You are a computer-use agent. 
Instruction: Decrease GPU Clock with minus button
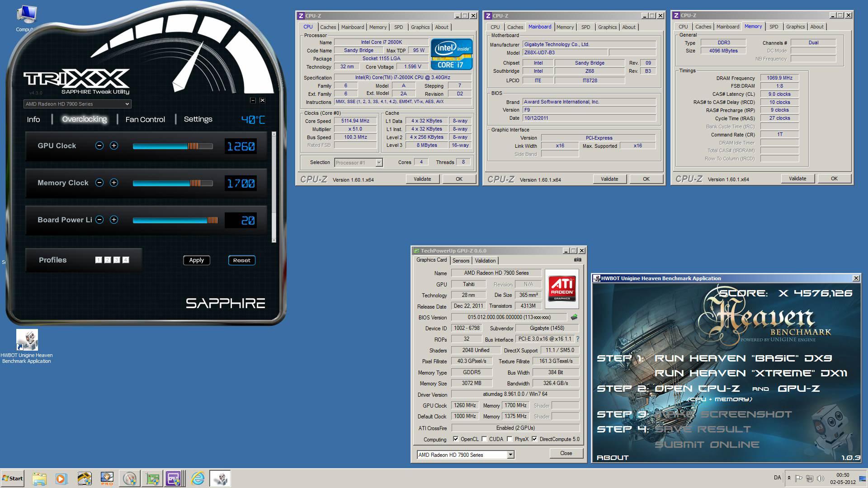pyautogui.click(x=99, y=145)
